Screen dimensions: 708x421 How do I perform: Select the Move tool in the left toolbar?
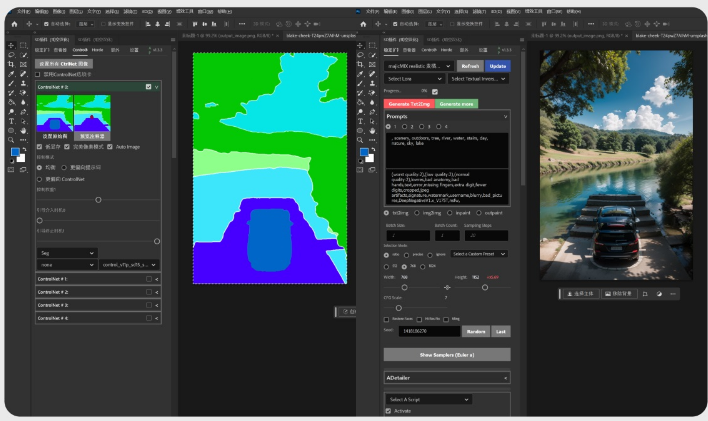pyautogui.click(x=11, y=45)
